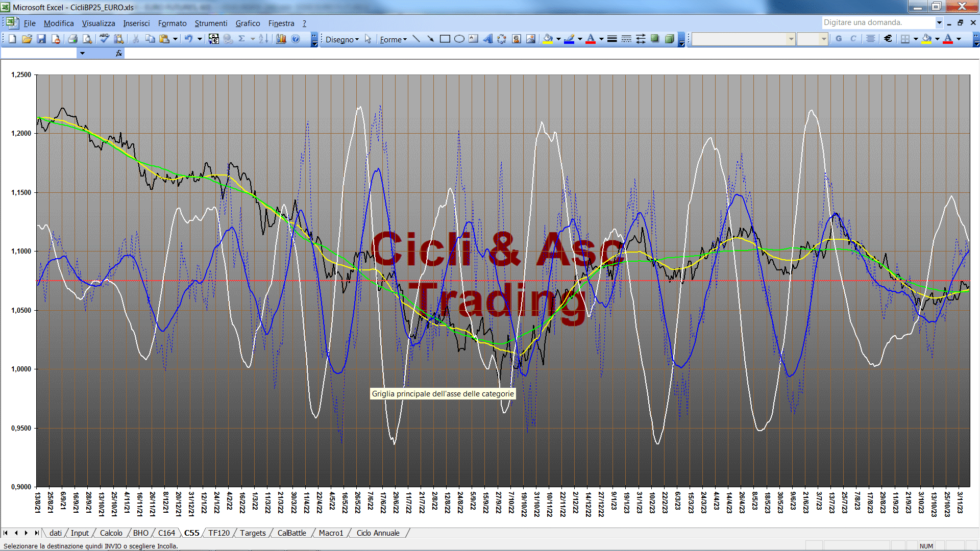980x551 pixels.
Task: Run the ABC spelling check
Action: click(104, 39)
